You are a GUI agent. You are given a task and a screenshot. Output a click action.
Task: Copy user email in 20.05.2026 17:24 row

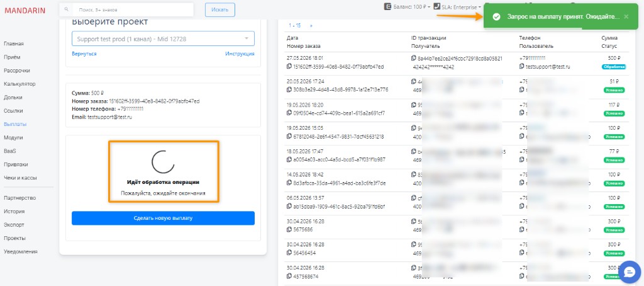click(521, 89)
